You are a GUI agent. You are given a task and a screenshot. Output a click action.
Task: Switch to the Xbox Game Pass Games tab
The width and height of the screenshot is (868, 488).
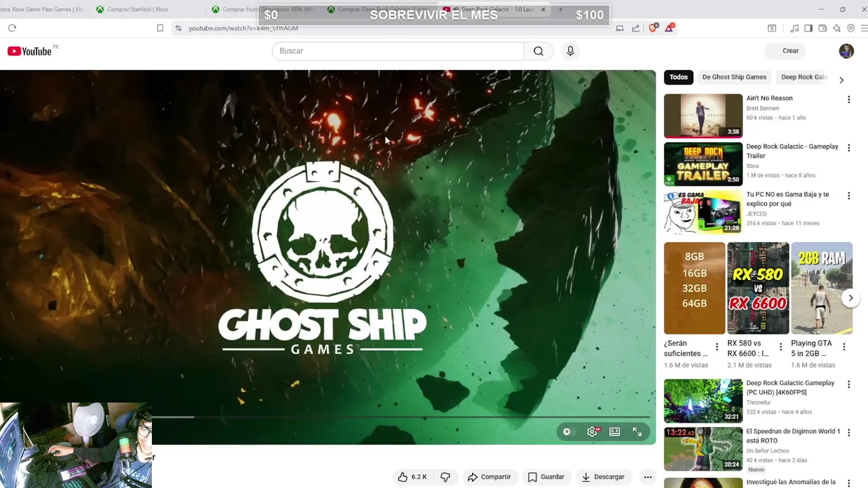42,9
